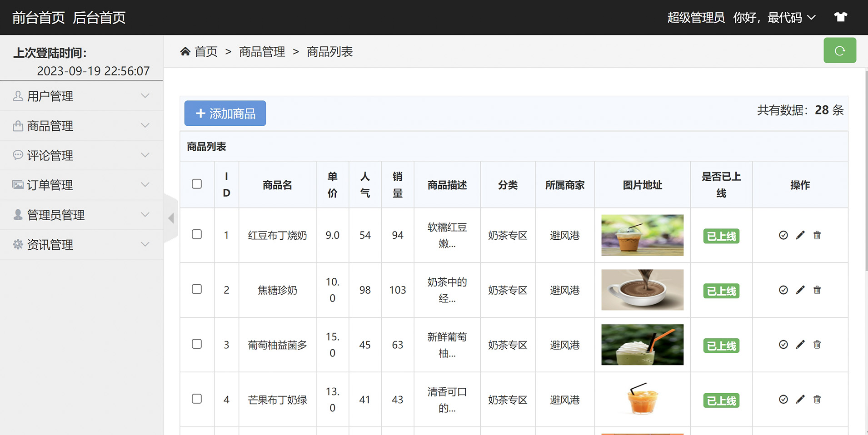Check the box for 芒果布丁奶绿 row
868x435 pixels.
[197, 399]
